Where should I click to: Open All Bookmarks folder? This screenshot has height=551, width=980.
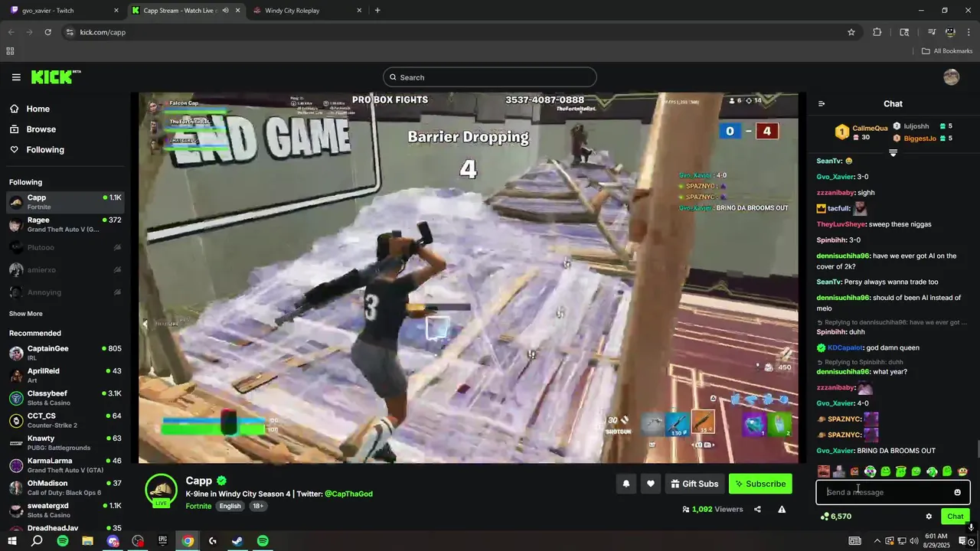tap(947, 51)
